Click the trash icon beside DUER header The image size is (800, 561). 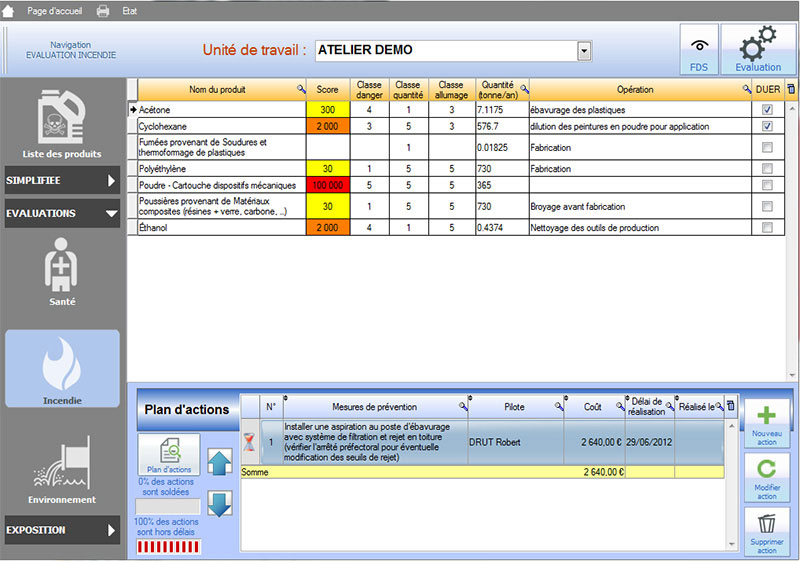pyautogui.click(x=791, y=89)
